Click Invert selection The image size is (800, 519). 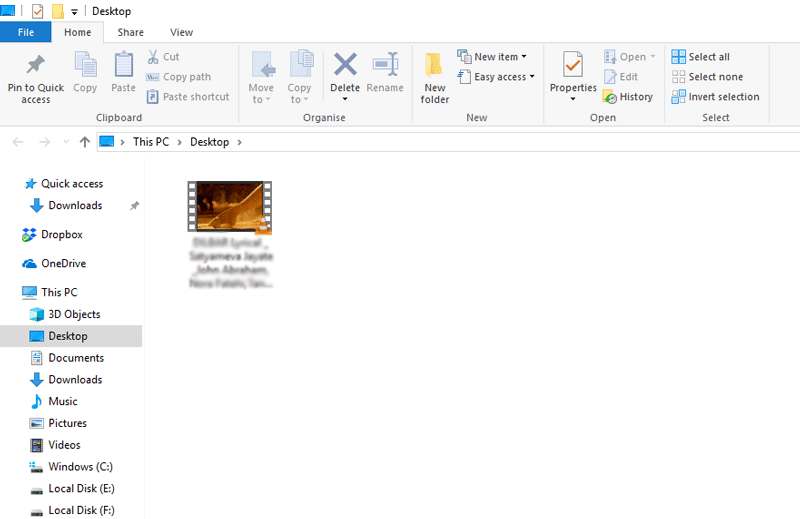point(715,96)
